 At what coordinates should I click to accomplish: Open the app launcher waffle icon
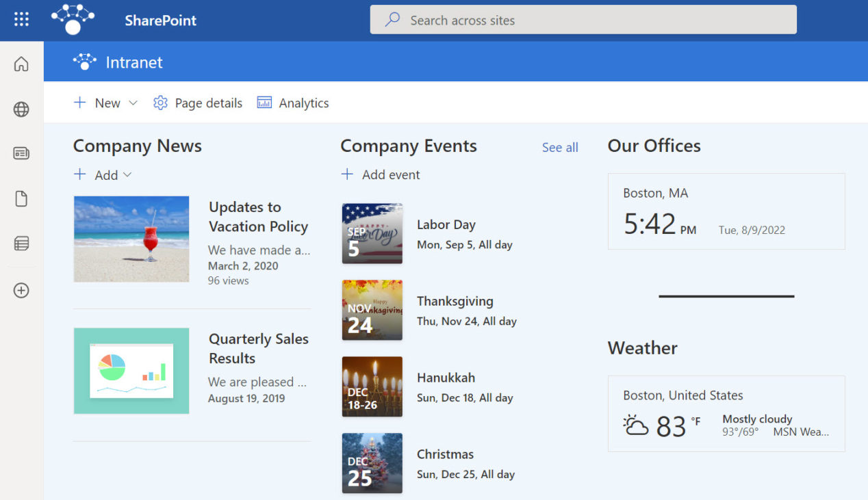[21, 19]
